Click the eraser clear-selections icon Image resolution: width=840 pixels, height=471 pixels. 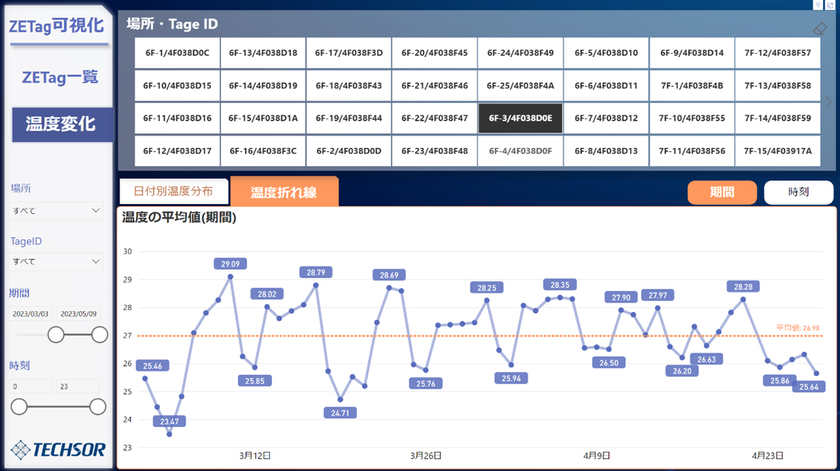point(820,28)
